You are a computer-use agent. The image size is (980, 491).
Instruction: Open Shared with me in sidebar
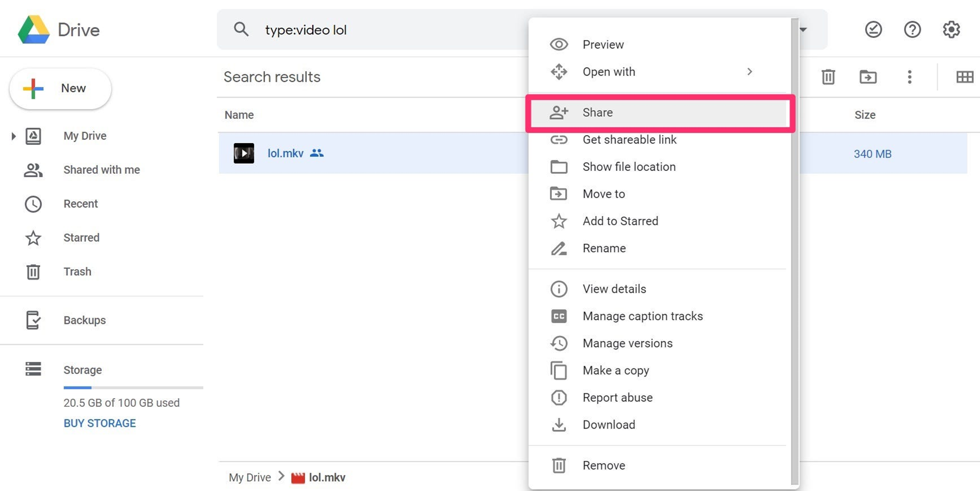[x=101, y=170]
